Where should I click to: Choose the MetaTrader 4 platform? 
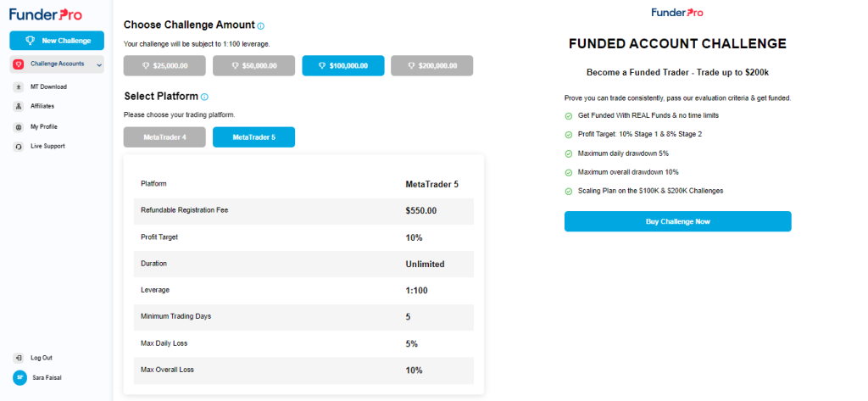tap(164, 136)
